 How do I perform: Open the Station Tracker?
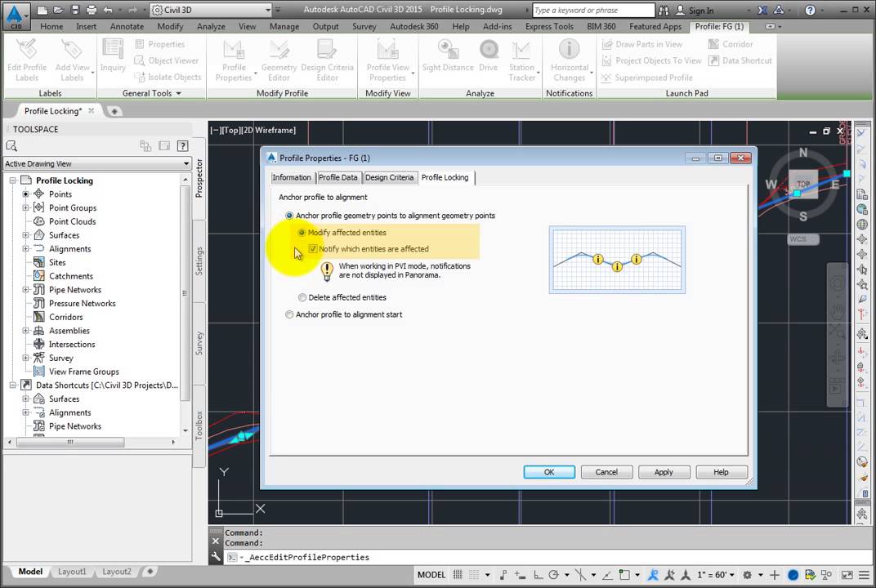(x=521, y=60)
